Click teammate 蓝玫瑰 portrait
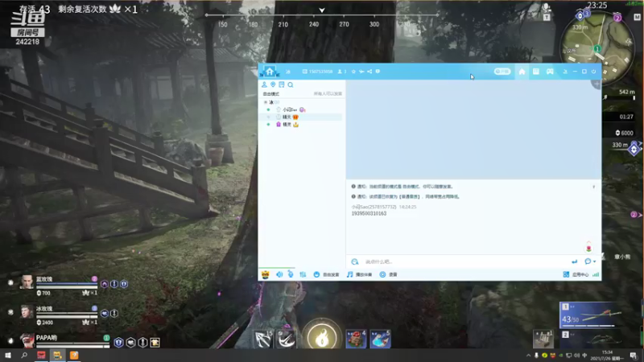The height and width of the screenshot is (362, 644). coord(27,282)
